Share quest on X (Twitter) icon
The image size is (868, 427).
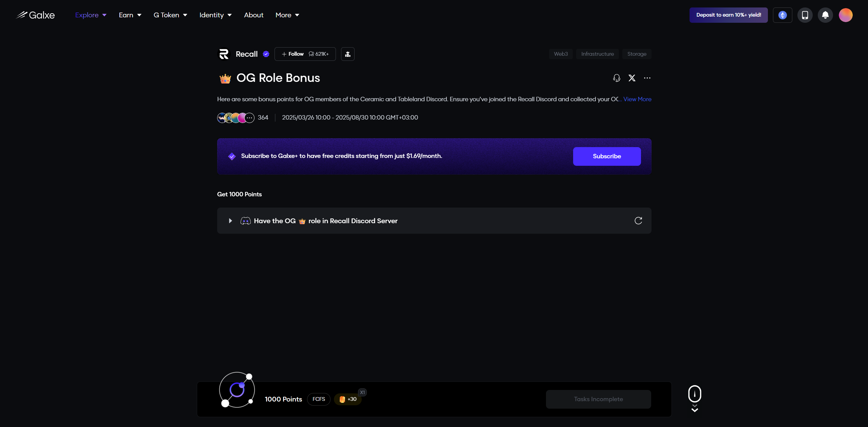click(632, 78)
